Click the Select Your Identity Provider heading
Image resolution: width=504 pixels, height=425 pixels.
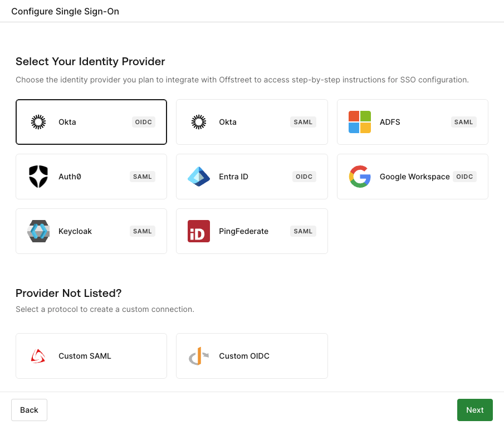pos(90,61)
